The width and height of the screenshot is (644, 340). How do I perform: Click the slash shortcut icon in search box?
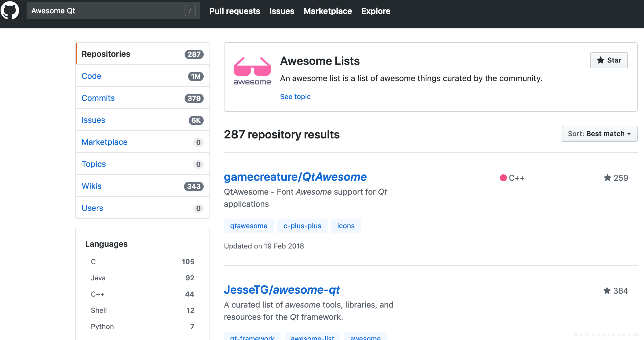[190, 11]
